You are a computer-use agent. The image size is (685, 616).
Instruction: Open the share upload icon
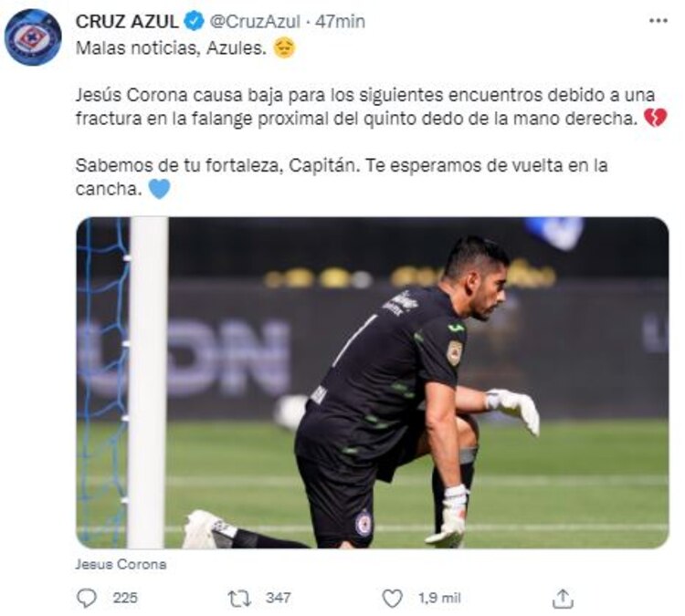pos(563,598)
